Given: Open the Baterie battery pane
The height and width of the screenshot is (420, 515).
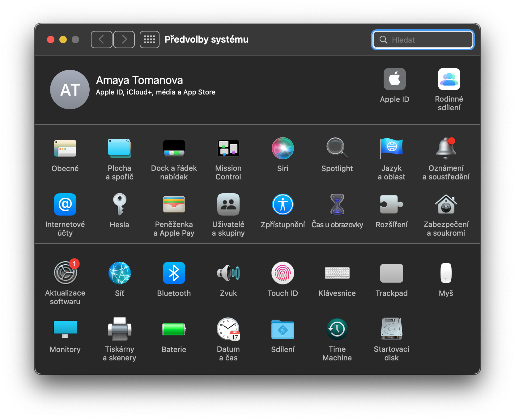Looking at the screenshot, I should click(x=174, y=329).
